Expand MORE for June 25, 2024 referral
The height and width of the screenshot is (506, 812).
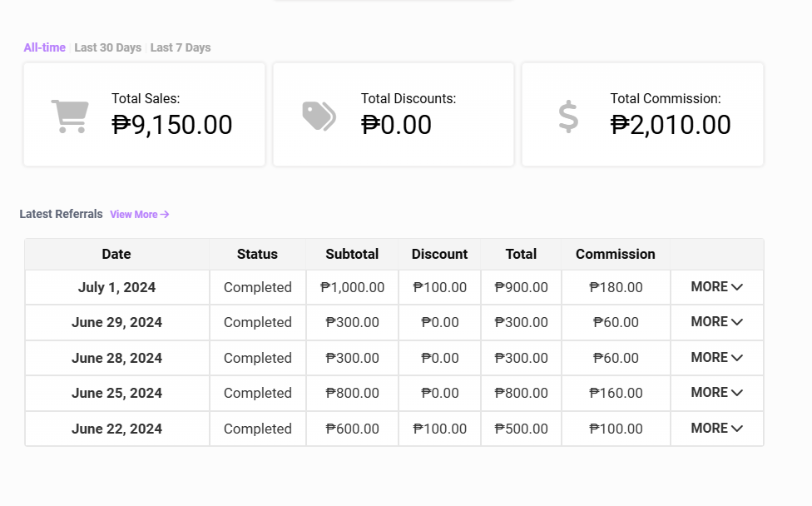click(716, 393)
